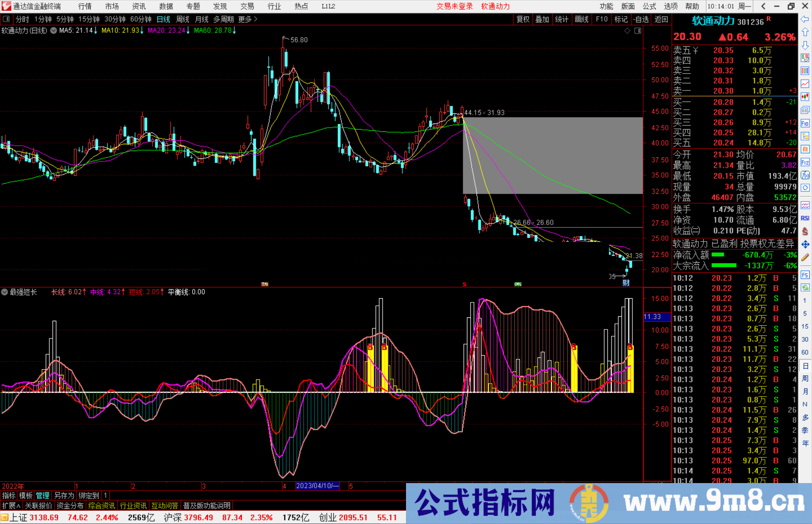Click the 模板 indicator button
The image size is (812, 524).
pyautogui.click(x=26, y=495)
